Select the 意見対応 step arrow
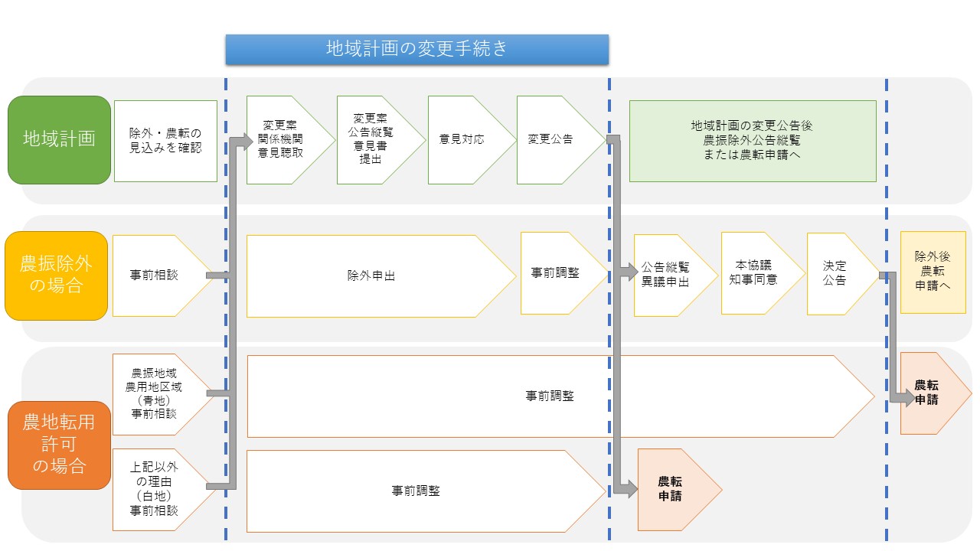Screen dimensions: 980x551 coord(461,140)
